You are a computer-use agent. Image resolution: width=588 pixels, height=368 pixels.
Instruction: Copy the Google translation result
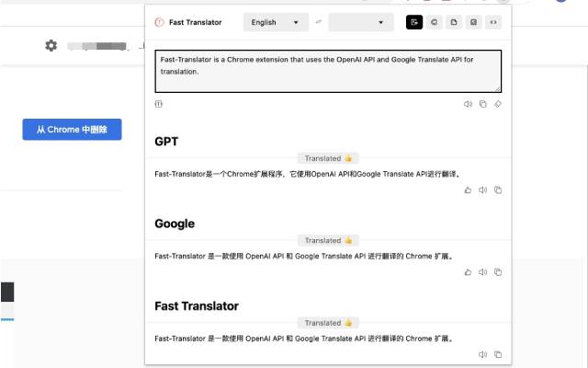point(498,272)
